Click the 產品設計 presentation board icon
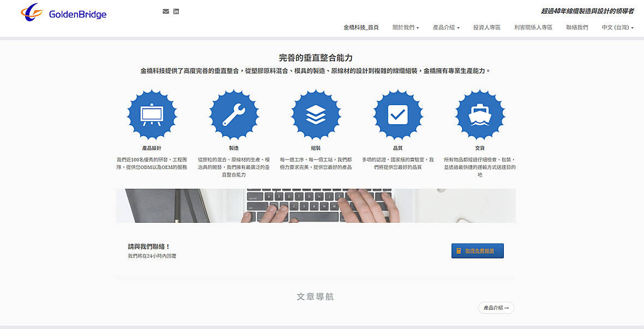The image size is (644, 329). pyautogui.click(x=152, y=114)
